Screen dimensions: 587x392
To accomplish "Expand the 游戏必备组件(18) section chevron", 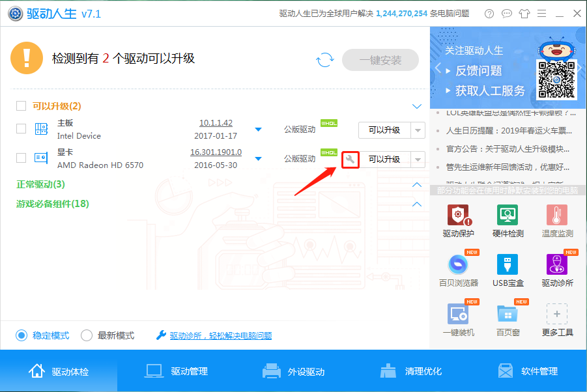I will 417,204.
